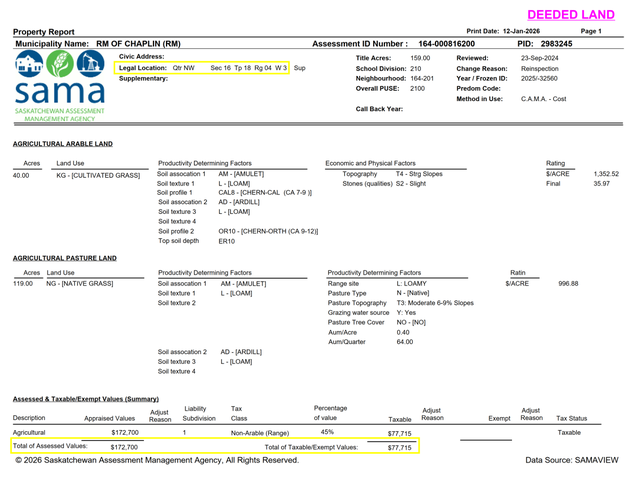Click the PID number 2983245

click(555, 44)
